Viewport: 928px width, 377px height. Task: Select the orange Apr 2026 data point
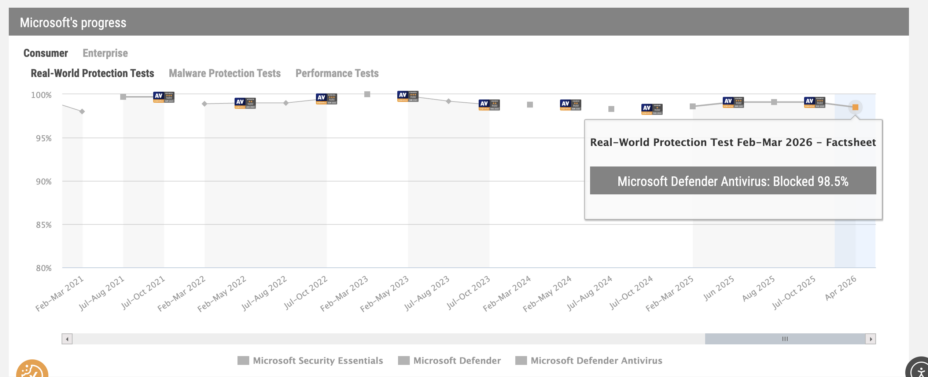coord(855,107)
